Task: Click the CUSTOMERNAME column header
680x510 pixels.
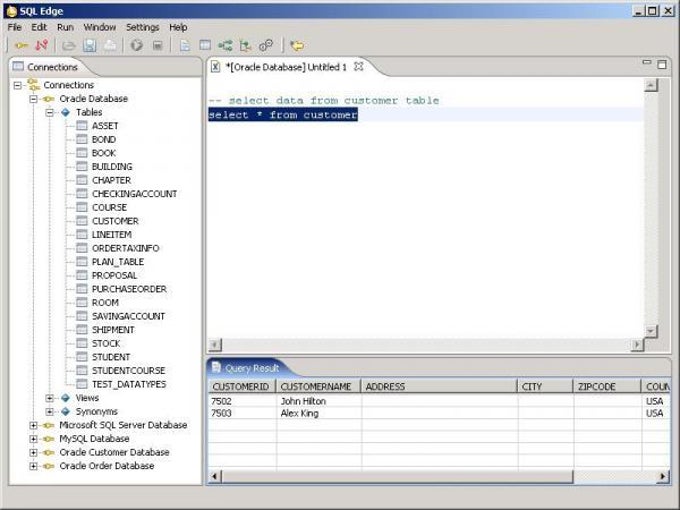Action: click(x=318, y=386)
